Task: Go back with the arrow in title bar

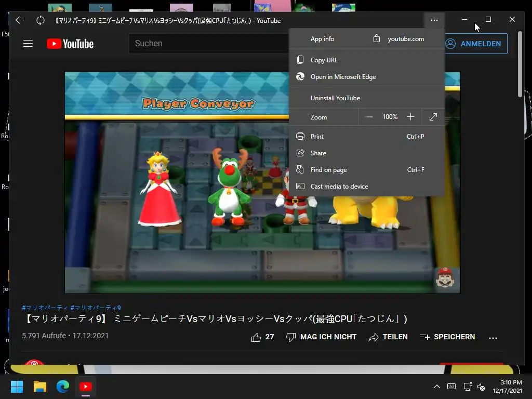Action: point(20,20)
